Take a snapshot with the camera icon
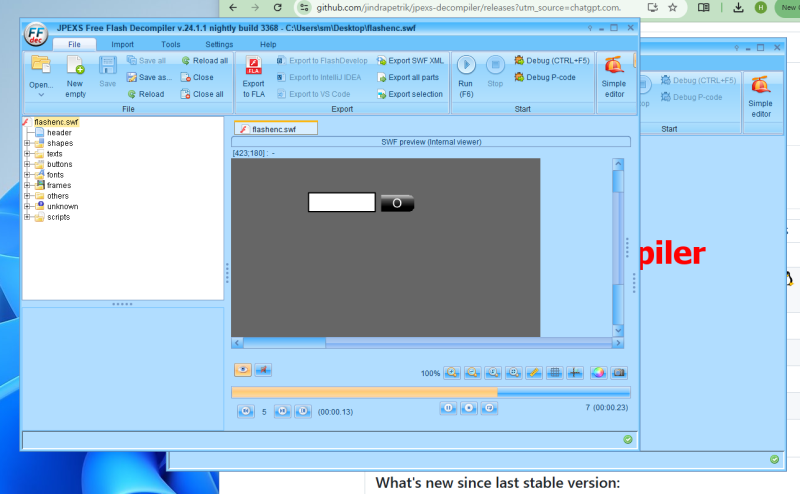 click(x=619, y=373)
